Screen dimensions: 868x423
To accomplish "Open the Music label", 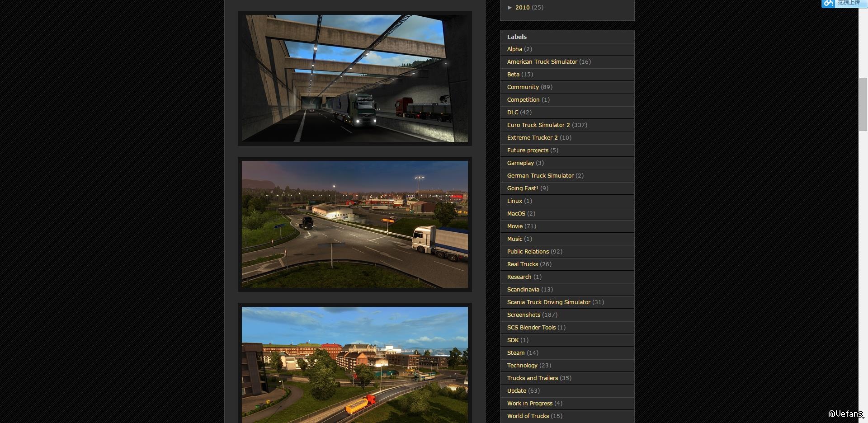I will 514,239.
